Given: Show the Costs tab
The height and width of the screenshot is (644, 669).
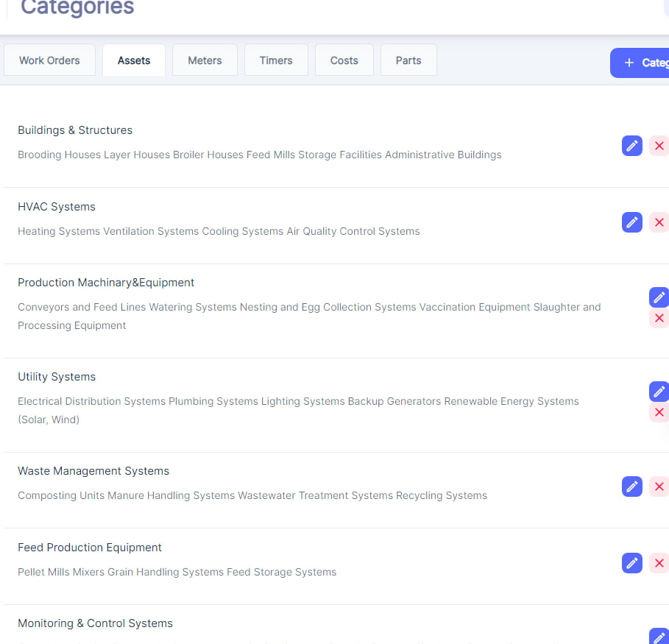Looking at the screenshot, I should pos(344,60).
